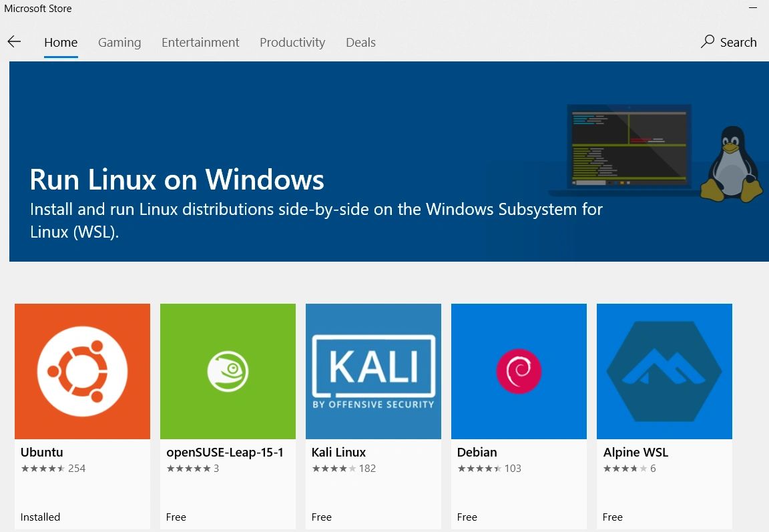
Task: Open the Alpine WSL hexagon icon
Action: click(664, 371)
